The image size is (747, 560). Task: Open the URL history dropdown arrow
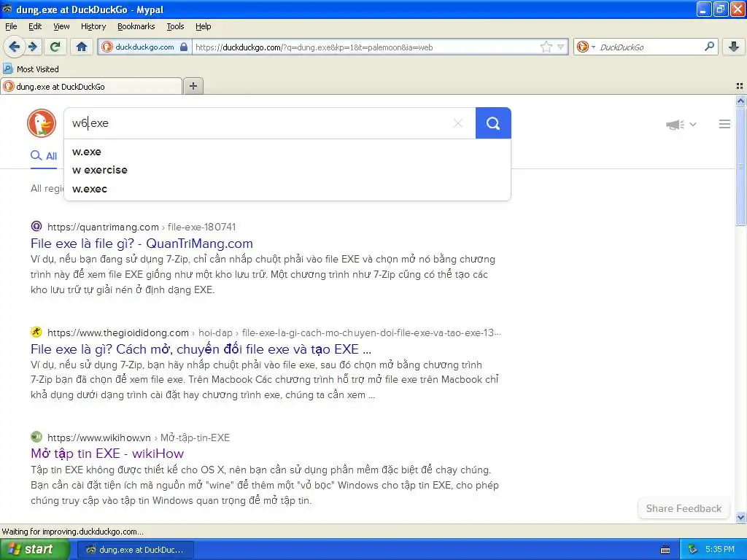561,47
